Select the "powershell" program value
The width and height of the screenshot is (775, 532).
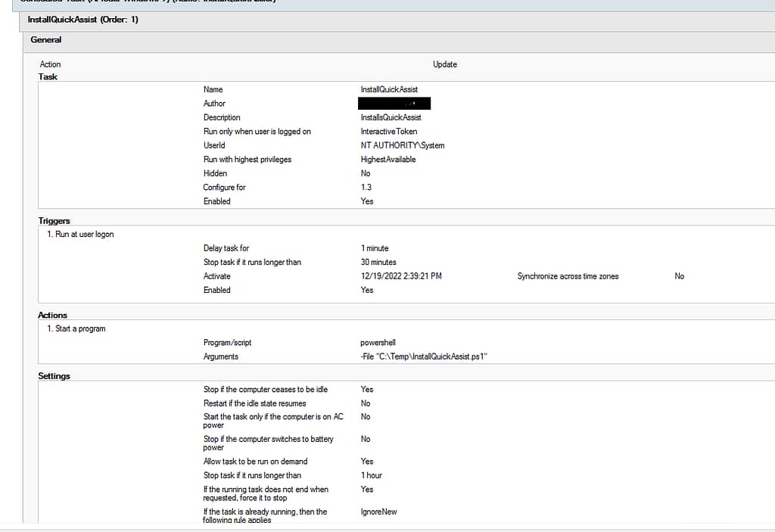tap(378, 343)
